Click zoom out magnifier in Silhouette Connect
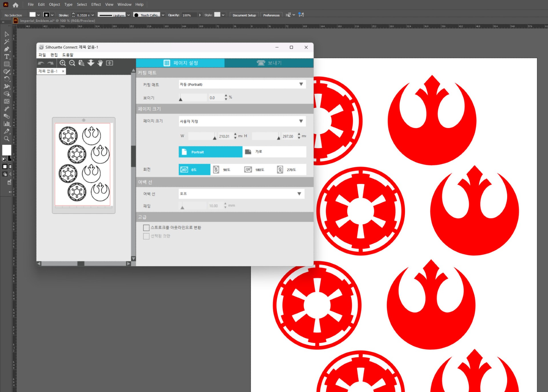The height and width of the screenshot is (392, 548). [x=72, y=63]
